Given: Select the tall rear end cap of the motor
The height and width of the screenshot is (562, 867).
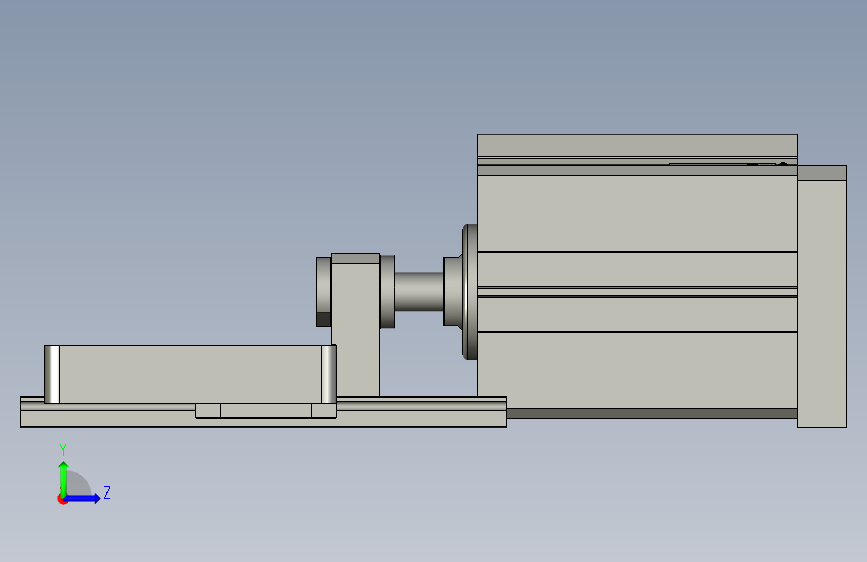Looking at the screenshot, I should click(x=822, y=296).
